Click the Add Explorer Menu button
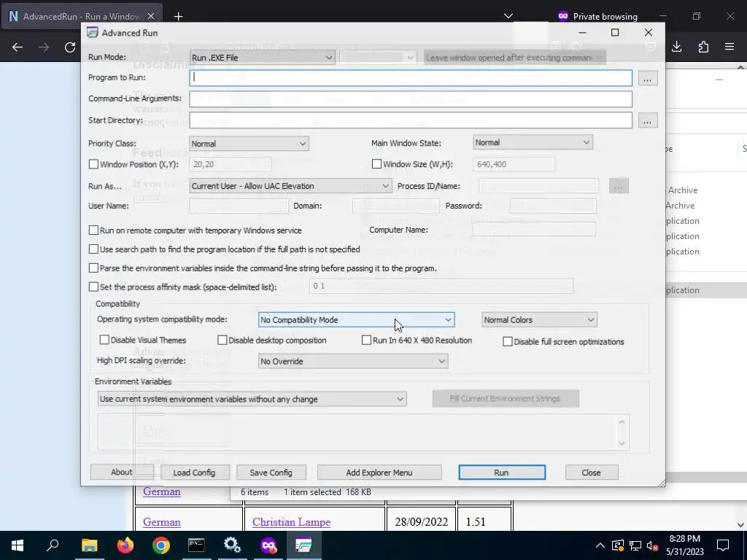 click(379, 472)
